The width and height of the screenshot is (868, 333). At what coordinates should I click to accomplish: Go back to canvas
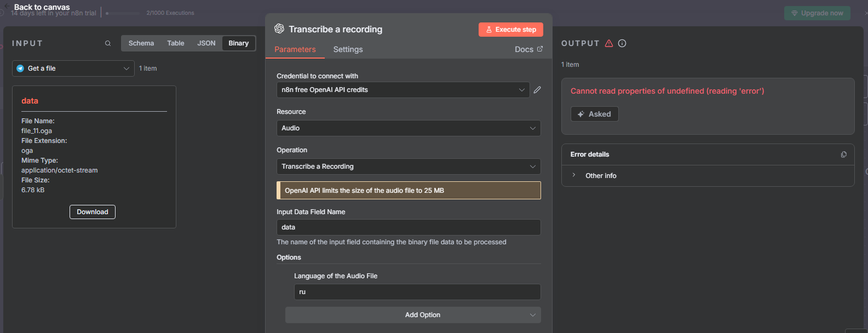click(41, 7)
